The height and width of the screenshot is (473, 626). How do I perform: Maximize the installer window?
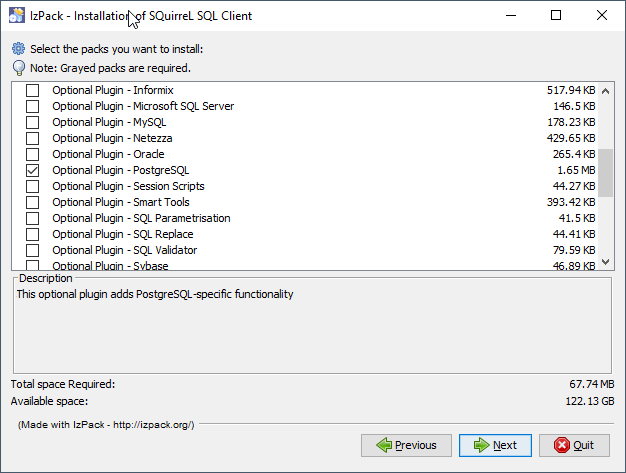click(x=556, y=16)
